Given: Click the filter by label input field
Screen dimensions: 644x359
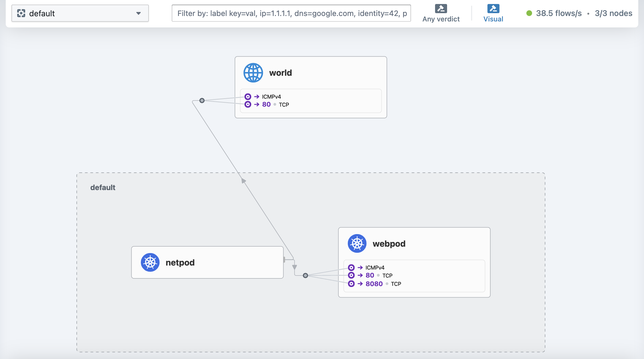Looking at the screenshot, I should pos(291,13).
